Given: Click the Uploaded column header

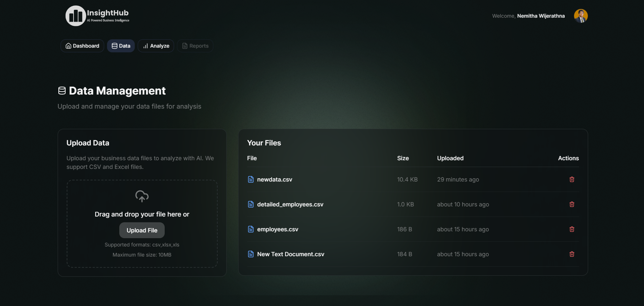Looking at the screenshot, I should [x=450, y=158].
